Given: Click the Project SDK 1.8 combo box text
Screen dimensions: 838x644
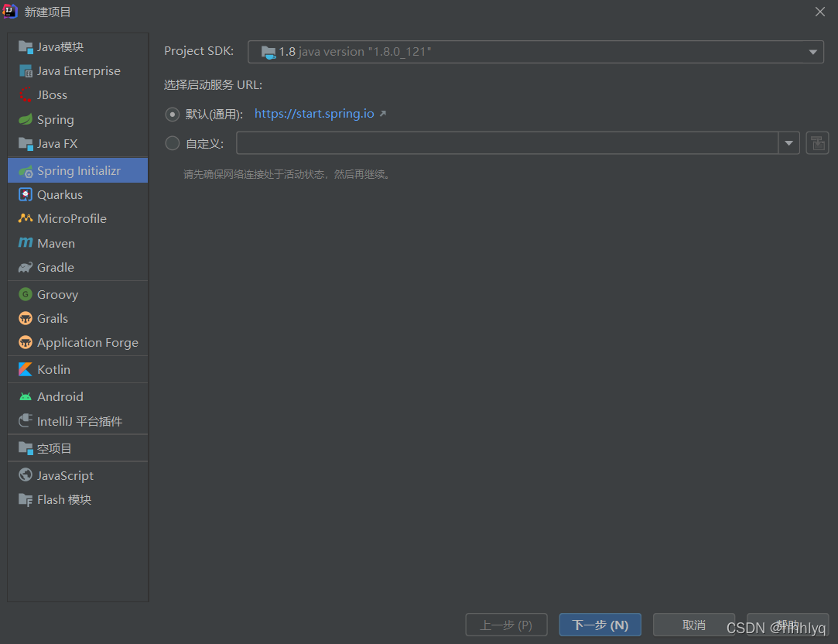Looking at the screenshot, I should point(355,52).
